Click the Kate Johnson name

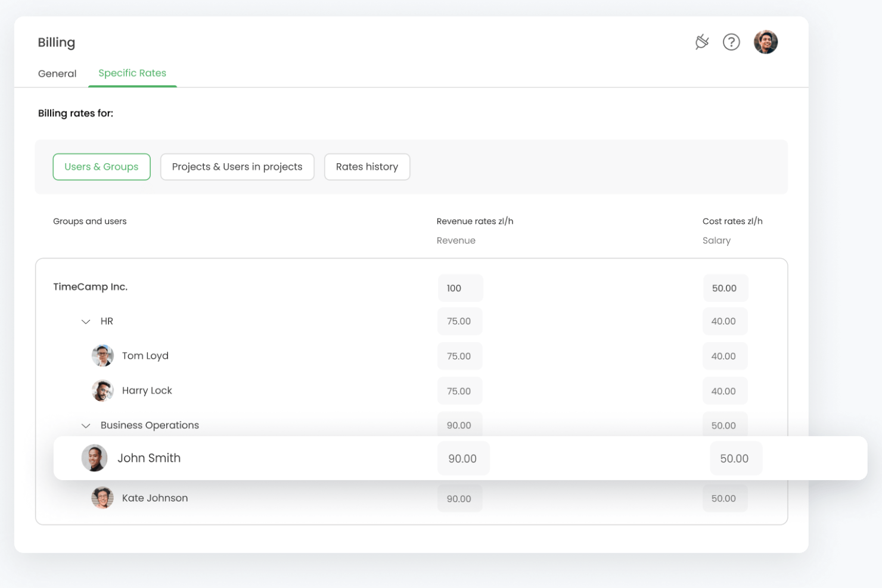[155, 498]
